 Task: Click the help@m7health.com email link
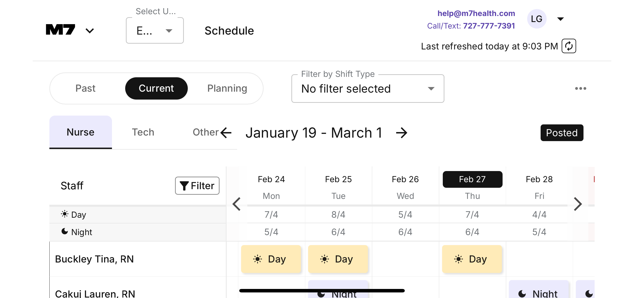(x=476, y=13)
